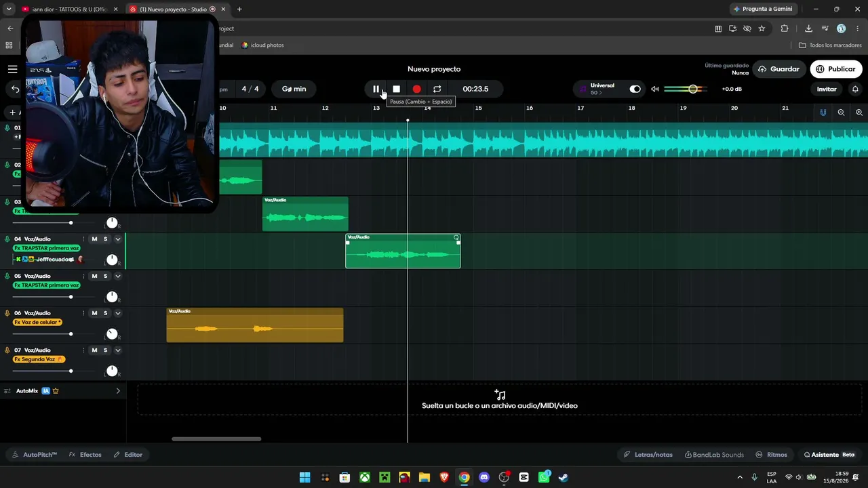Viewport: 868px width, 488px height.
Task: Open the G# min key selector
Action: click(x=294, y=89)
